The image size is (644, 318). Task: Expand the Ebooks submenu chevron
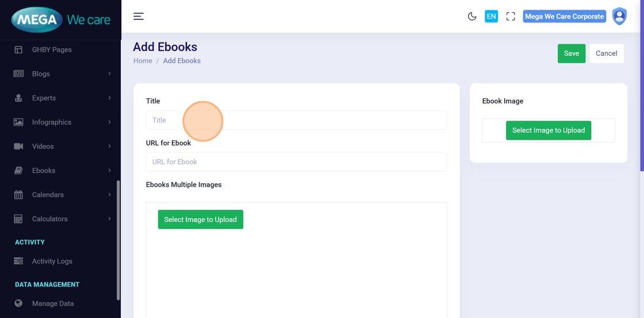coord(109,170)
